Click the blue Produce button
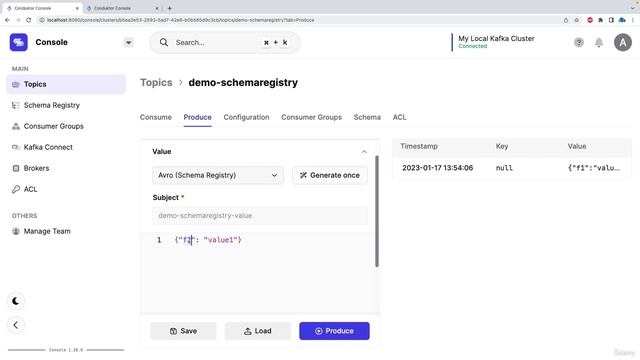 [334, 331]
